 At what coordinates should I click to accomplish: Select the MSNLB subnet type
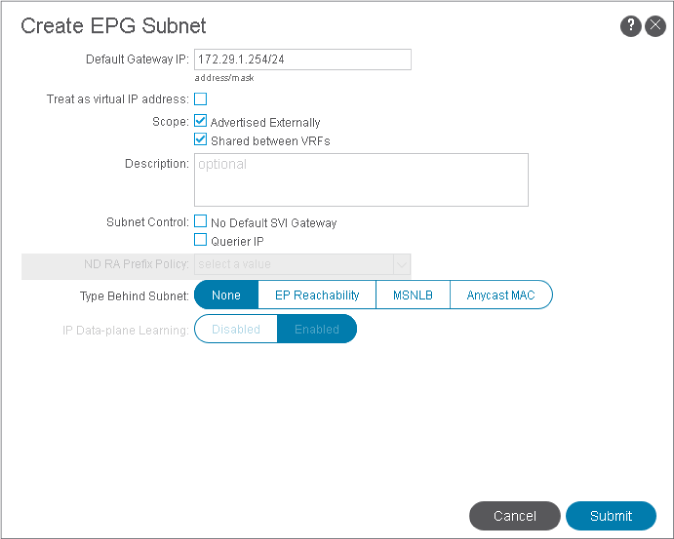click(x=413, y=295)
